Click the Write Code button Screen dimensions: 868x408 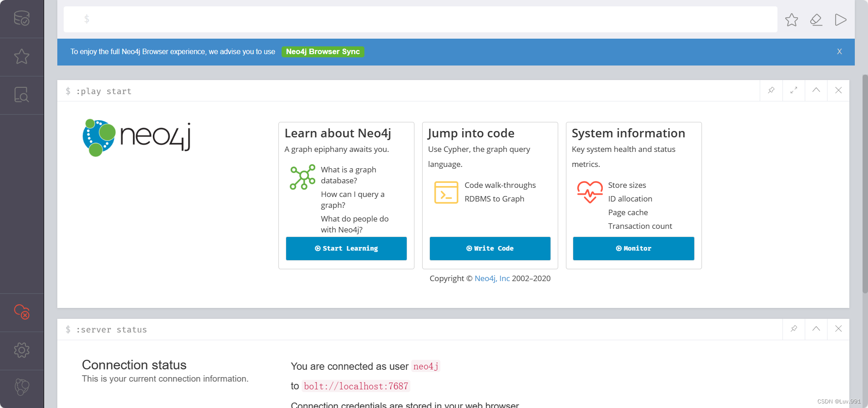(x=490, y=248)
